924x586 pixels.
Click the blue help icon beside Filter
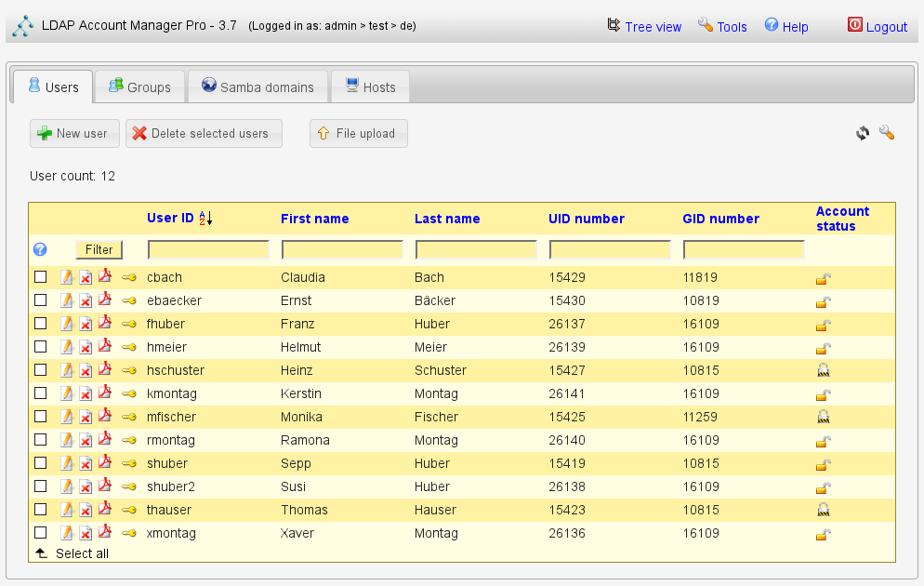tap(40, 249)
